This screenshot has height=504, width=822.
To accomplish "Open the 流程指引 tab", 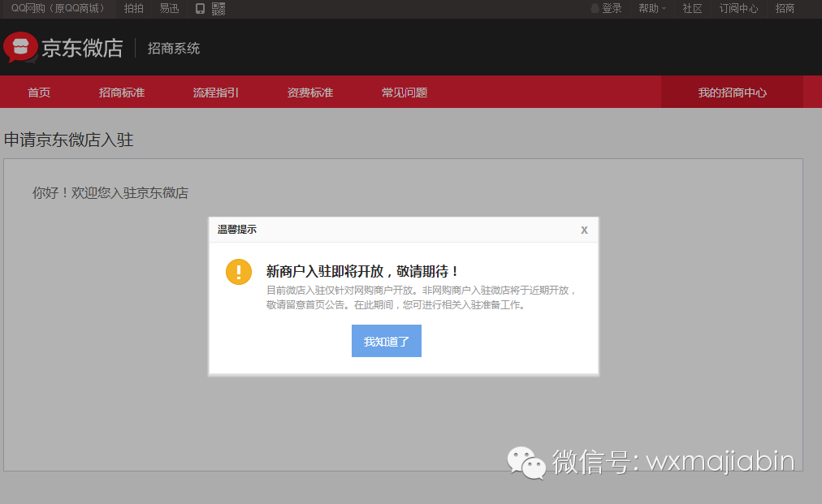I will click(215, 93).
